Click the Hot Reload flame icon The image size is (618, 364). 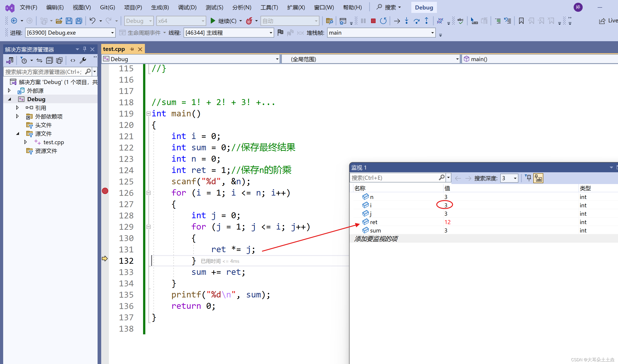tap(249, 21)
